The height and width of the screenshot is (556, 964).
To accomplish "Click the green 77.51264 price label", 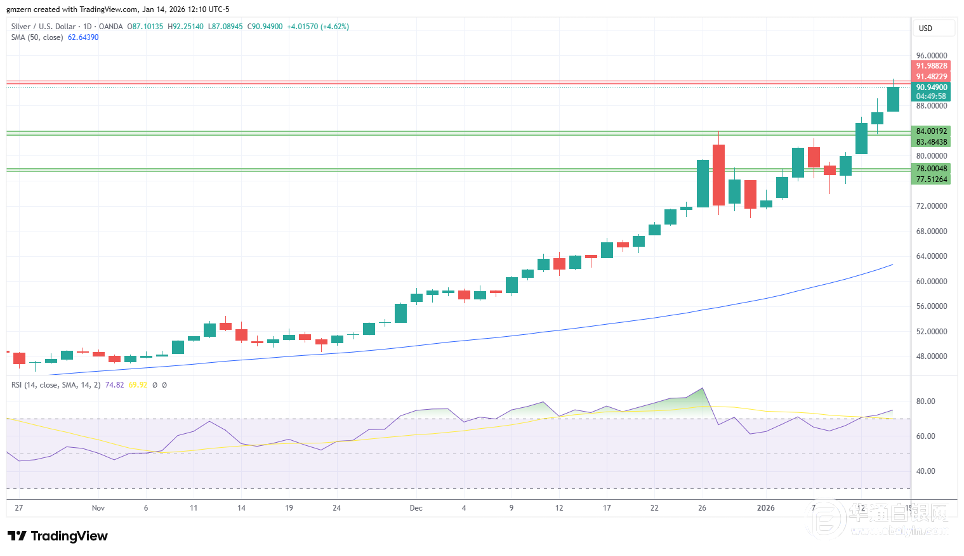I will tap(931, 180).
